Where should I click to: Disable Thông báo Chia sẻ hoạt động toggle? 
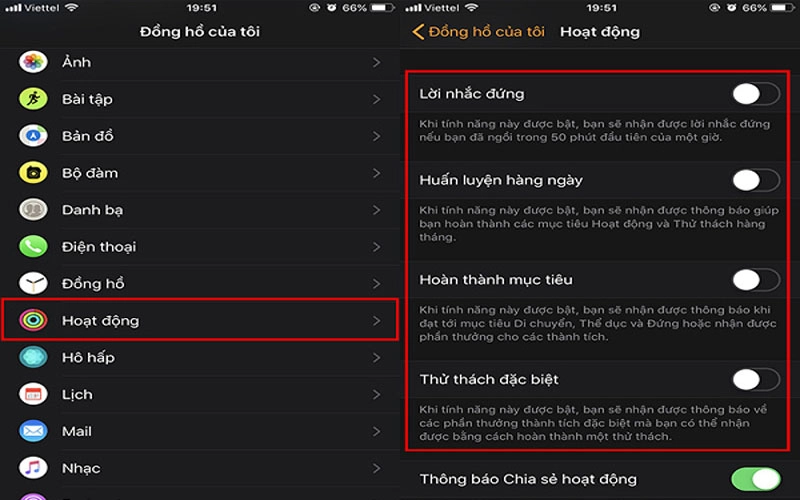pos(756,479)
